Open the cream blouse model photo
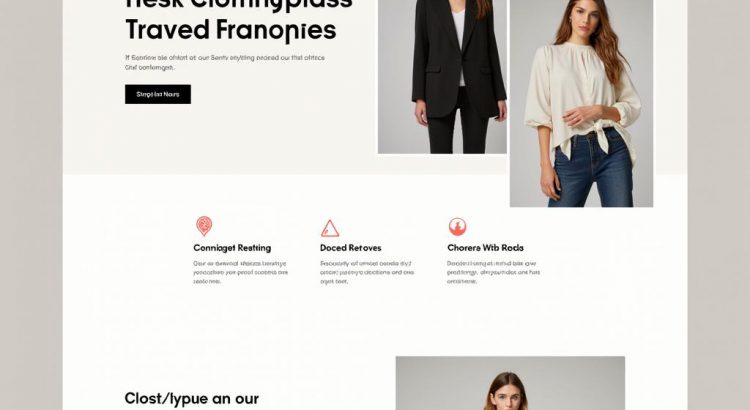The width and height of the screenshot is (750, 410). click(581, 103)
